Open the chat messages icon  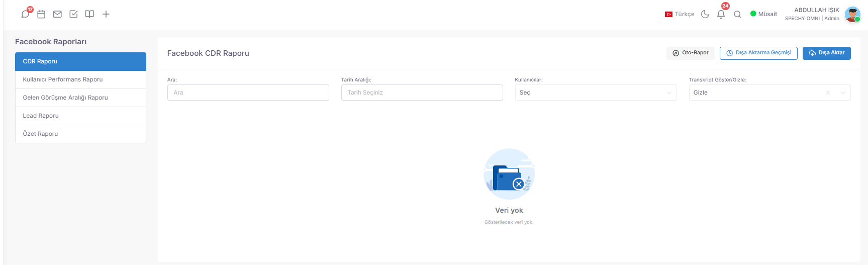click(x=25, y=14)
